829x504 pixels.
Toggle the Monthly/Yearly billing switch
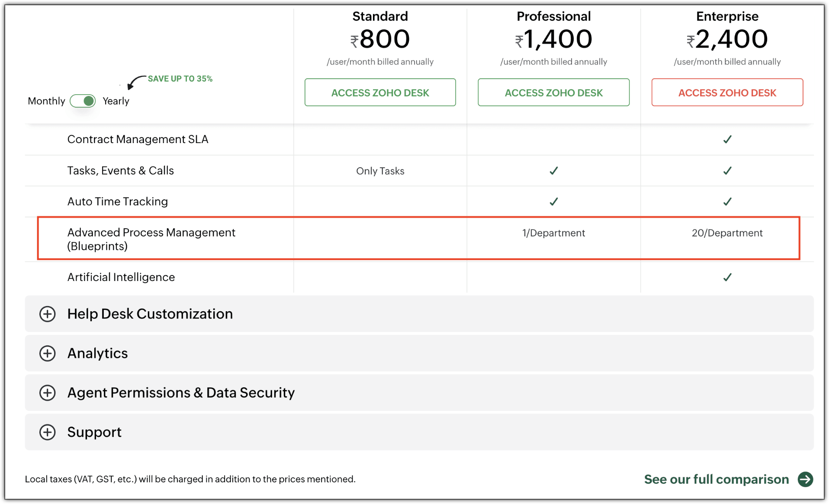pos(83,101)
